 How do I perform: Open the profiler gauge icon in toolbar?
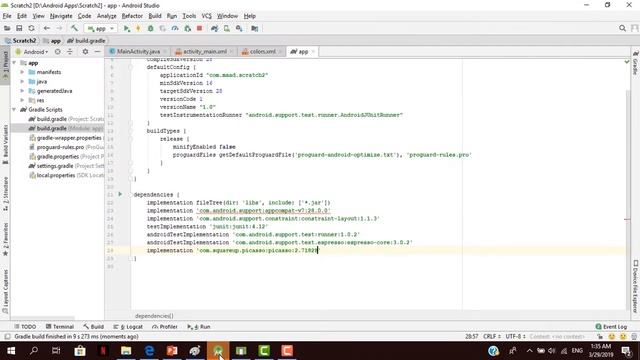click(175, 29)
